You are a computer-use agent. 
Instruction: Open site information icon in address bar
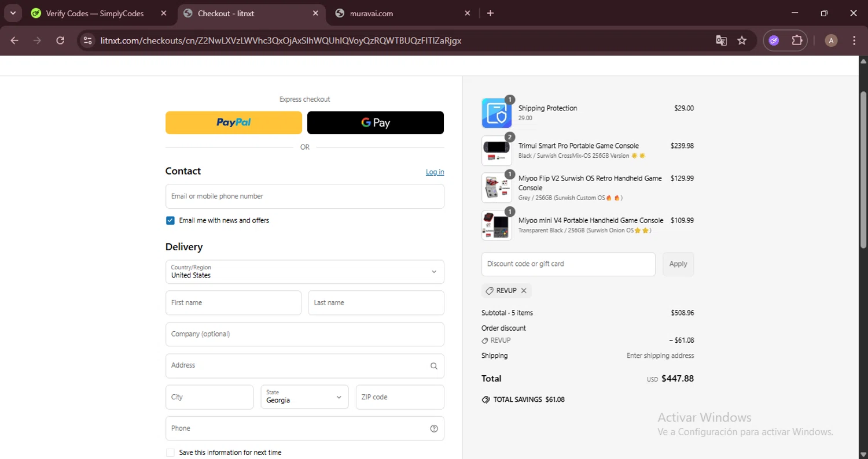pos(87,40)
